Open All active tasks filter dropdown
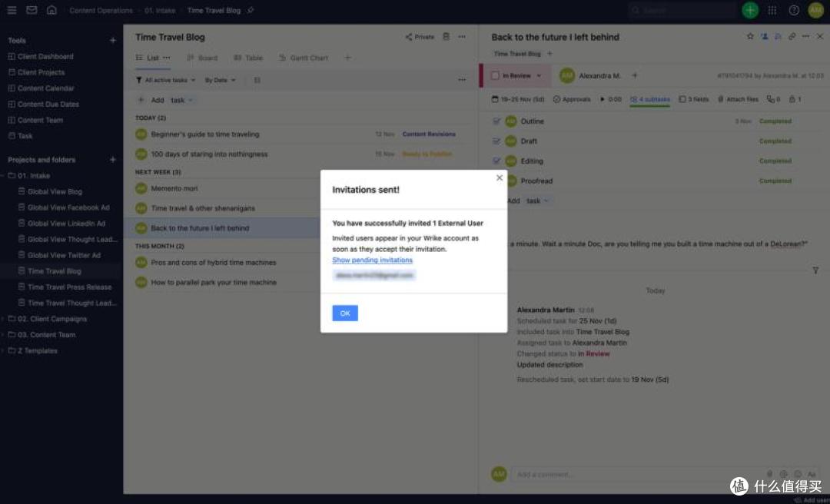 (166, 80)
